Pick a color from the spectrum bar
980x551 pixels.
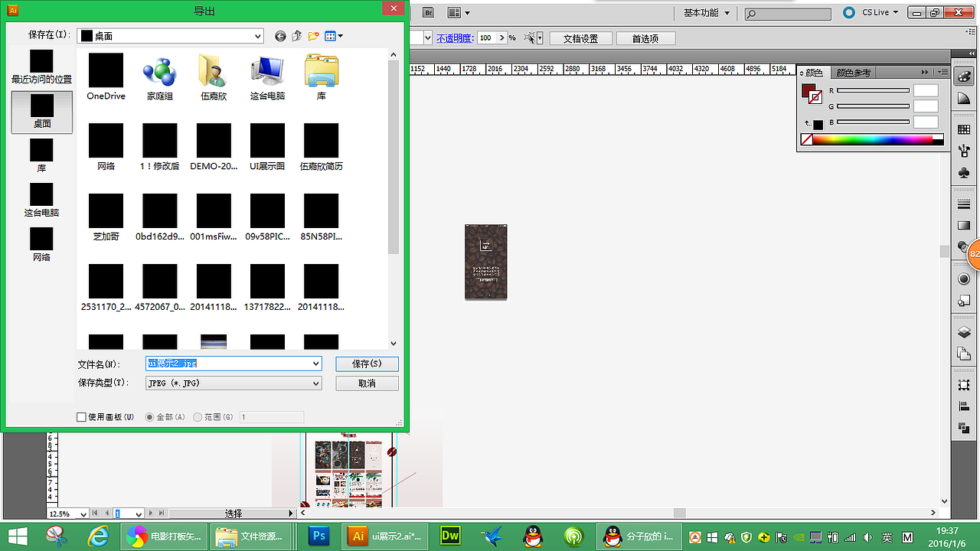[872, 140]
